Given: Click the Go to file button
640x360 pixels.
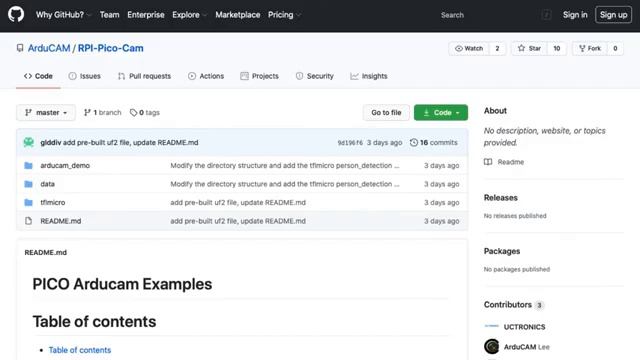Looking at the screenshot, I should click(x=386, y=113).
